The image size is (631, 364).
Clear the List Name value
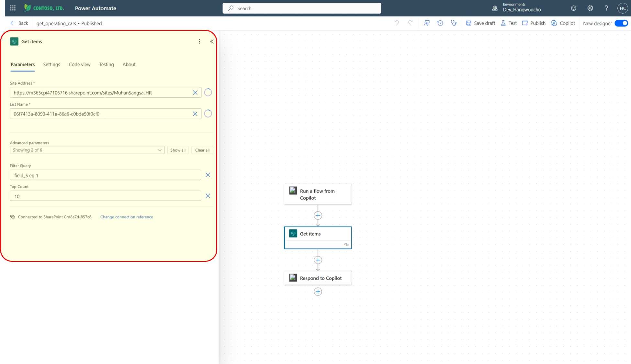coord(195,114)
